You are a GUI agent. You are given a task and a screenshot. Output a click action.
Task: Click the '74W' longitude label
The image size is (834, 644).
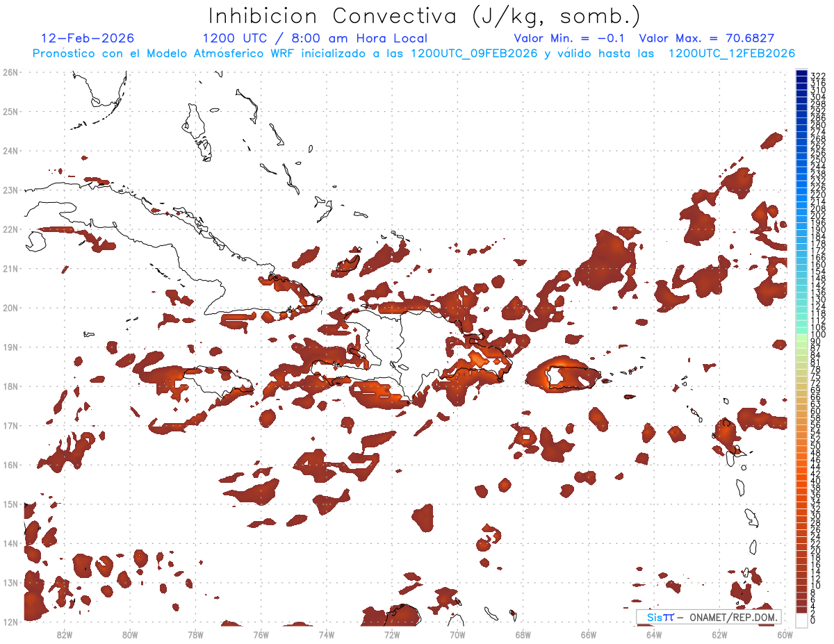(327, 634)
